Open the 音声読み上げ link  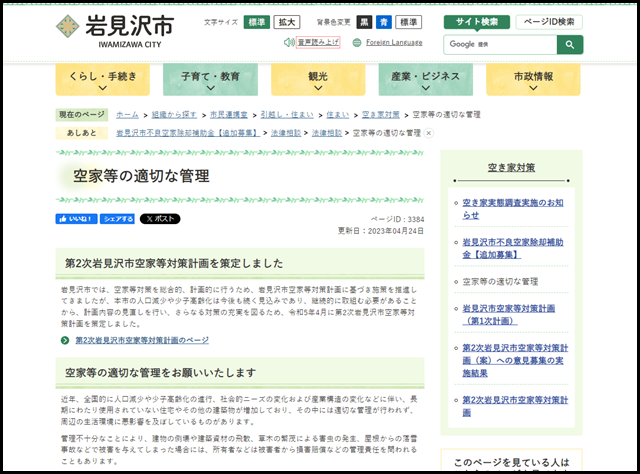318,42
